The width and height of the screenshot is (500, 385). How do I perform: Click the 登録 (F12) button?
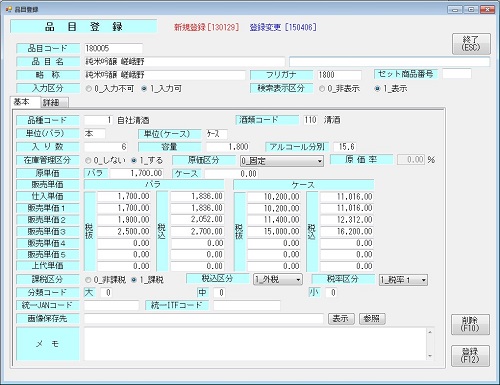470,356
